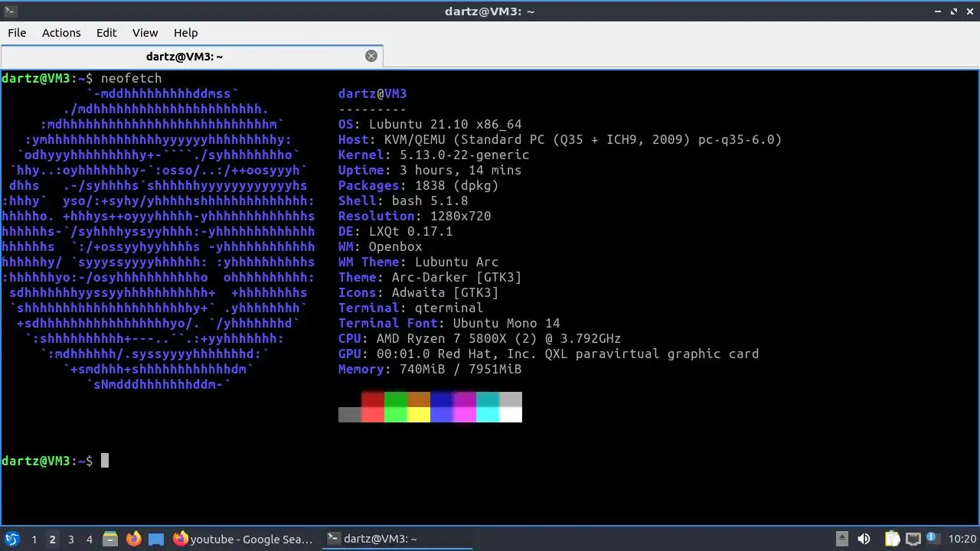Click the light blue swatch in bottom row
The image size is (980, 551).
pyautogui.click(x=442, y=415)
